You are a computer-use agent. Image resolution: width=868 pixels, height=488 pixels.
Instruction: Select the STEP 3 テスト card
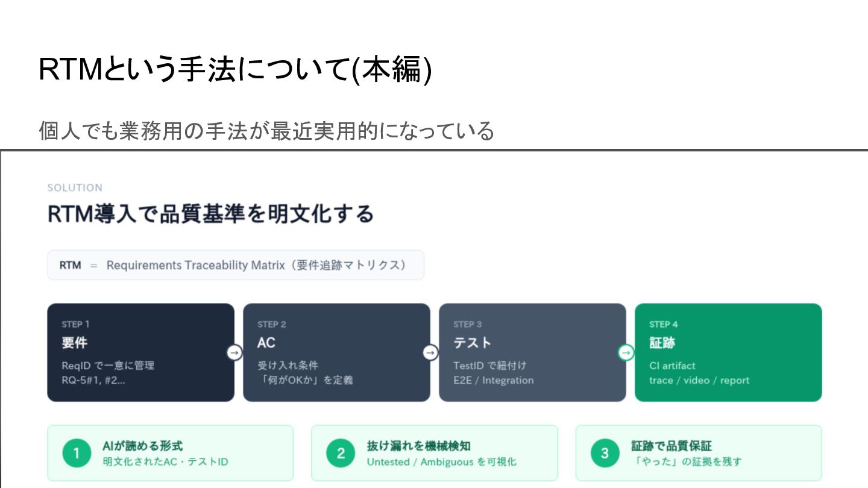532,352
